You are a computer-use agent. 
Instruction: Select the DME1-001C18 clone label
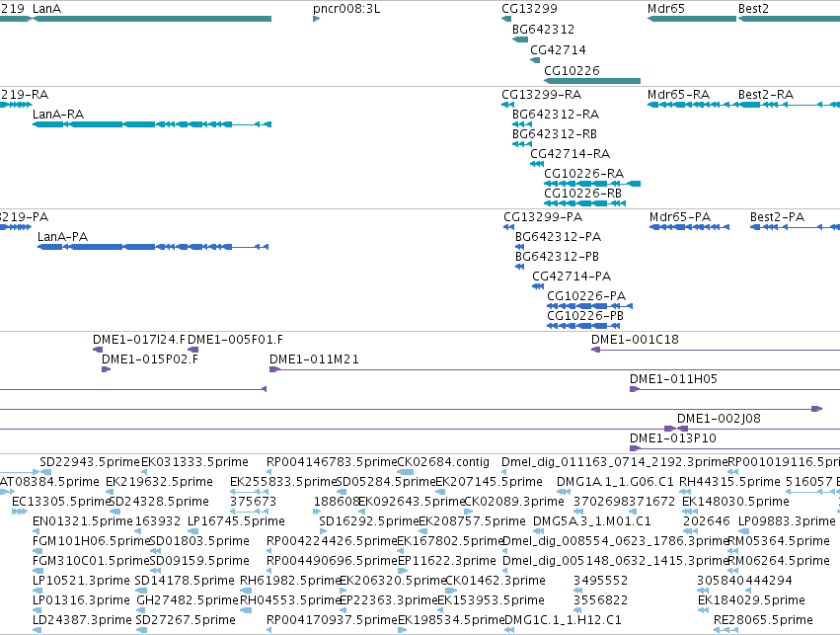coord(636,340)
